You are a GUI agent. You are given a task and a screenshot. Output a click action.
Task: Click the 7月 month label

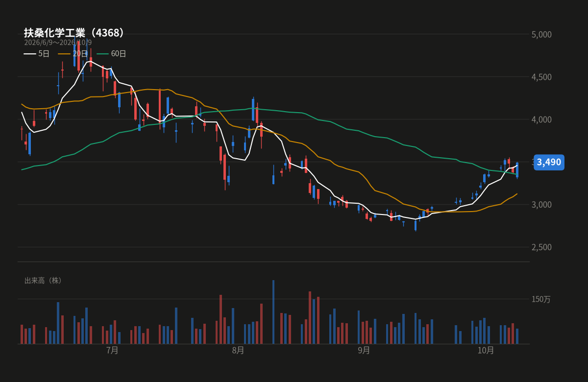tap(112, 350)
